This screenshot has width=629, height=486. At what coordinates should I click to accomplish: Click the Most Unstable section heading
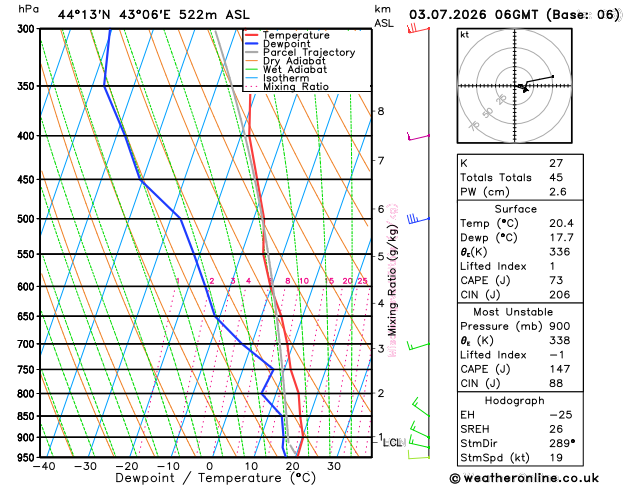tap(513, 312)
